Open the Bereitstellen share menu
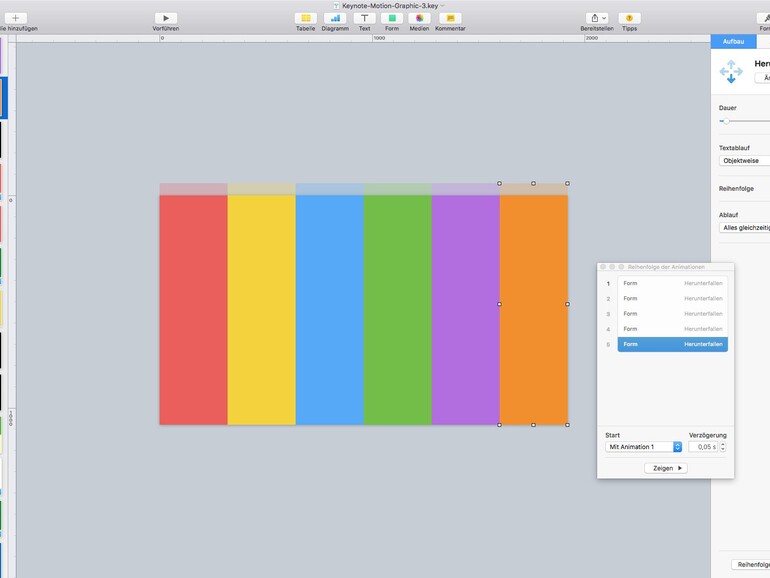This screenshot has width=770, height=578. point(597,18)
